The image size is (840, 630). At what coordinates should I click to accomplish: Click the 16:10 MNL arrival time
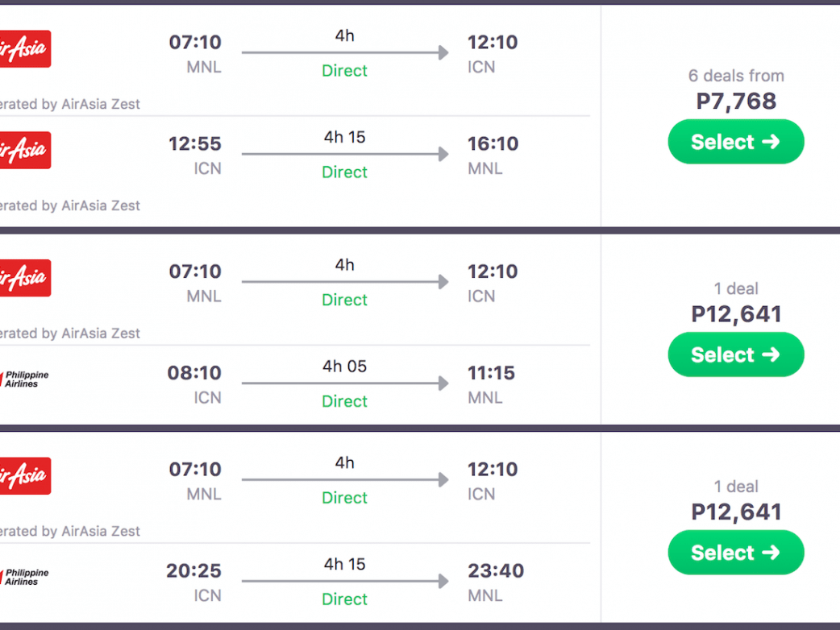click(x=493, y=143)
